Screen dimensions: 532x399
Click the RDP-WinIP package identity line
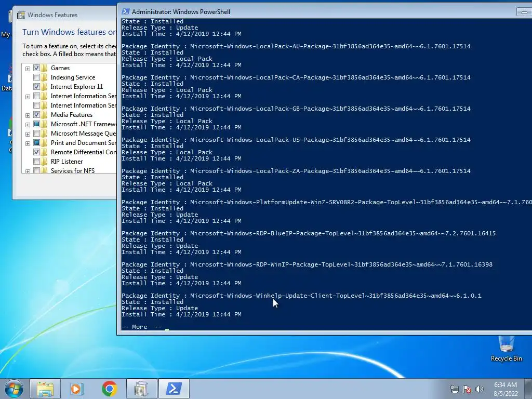click(307, 264)
